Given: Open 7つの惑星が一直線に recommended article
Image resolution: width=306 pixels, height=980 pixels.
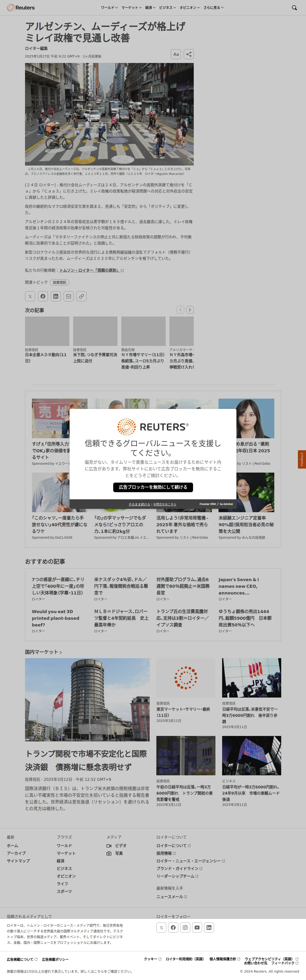Looking at the screenshot, I should (x=58, y=586).
